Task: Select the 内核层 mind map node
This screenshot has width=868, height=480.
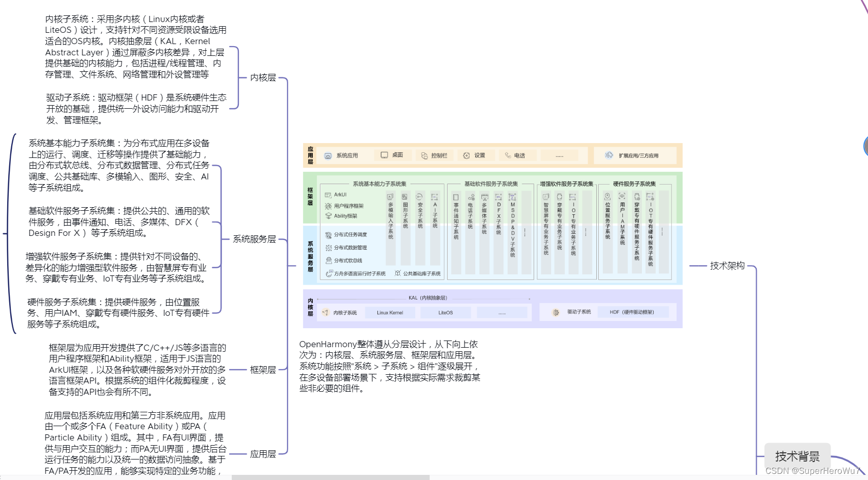Action: [263, 77]
